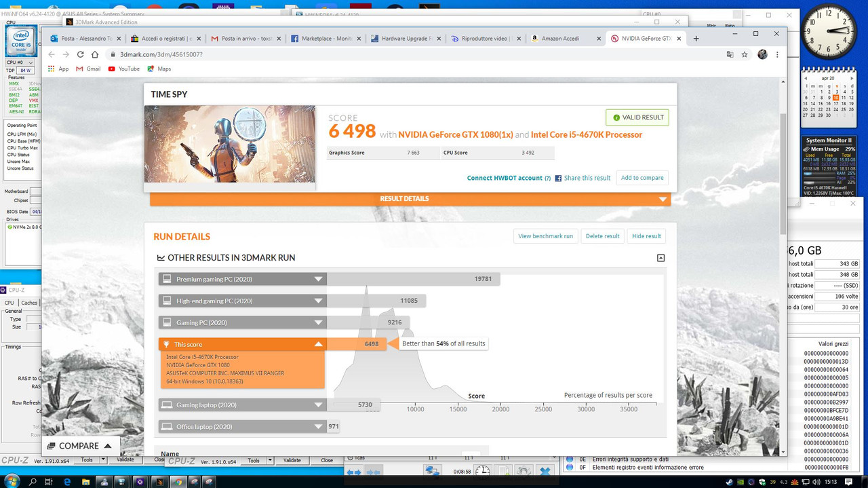This screenshot has width=868, height=488.
Task: Open the Windows Start button
Action: (x=11, y=481)
